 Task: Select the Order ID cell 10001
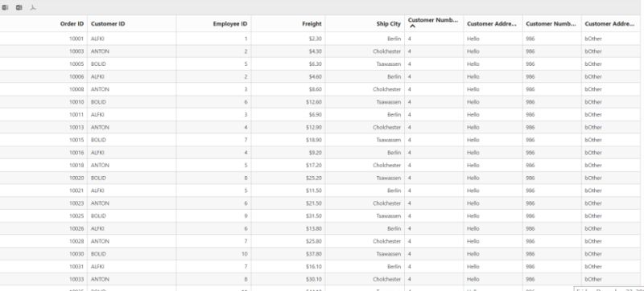pos(76,39)
